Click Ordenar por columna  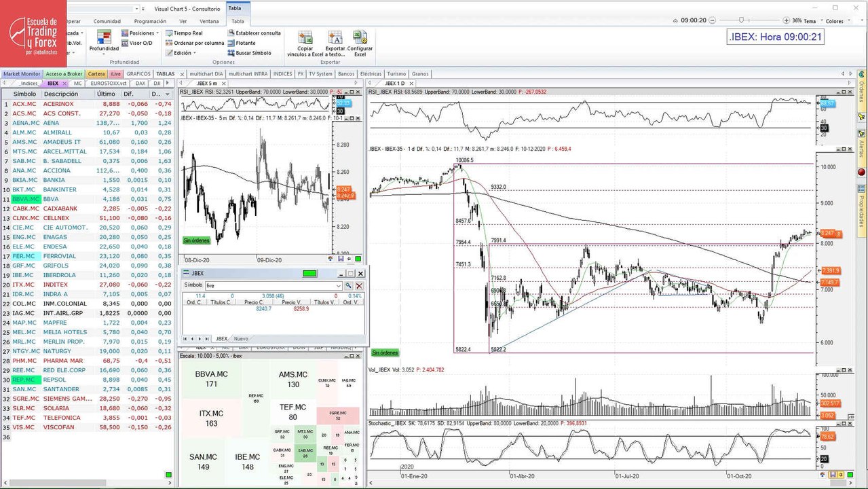click(x=194, y=43)
